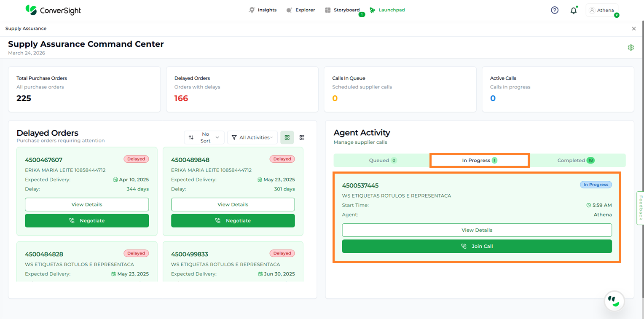Join the call for order 4500537445

tap(477, 247)
